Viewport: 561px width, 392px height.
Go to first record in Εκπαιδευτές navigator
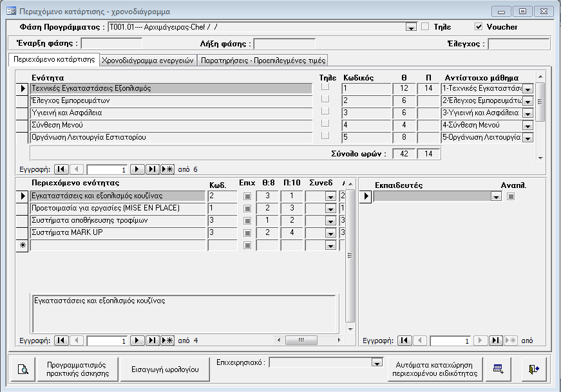[x=404, y=341]
